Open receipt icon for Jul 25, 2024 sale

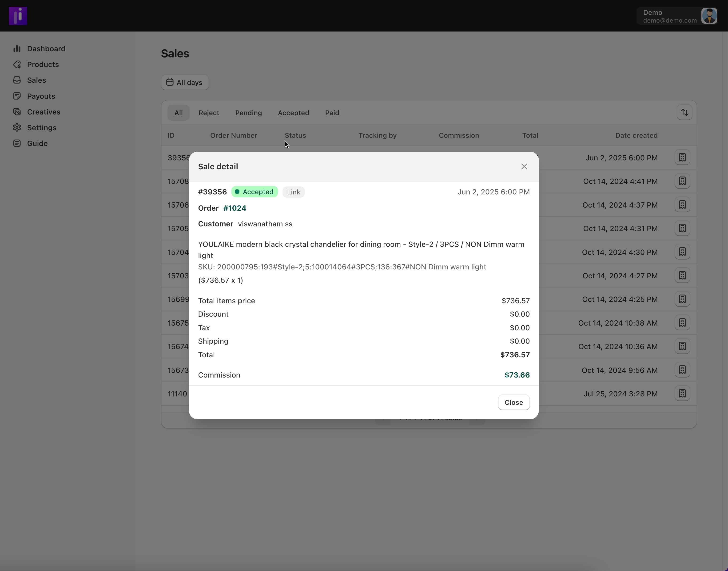pos(682,394)
